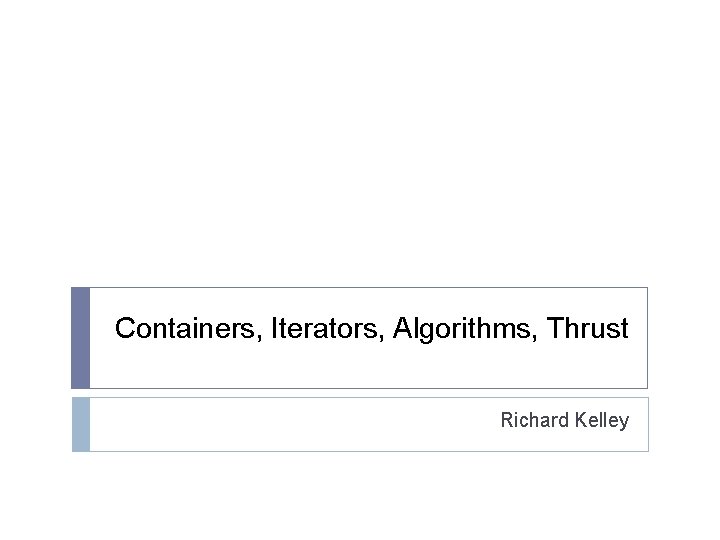Screen dimensions: 720x540
Task: Click the right border of the subtitle box
Action: pyautogui.click(x=648, y=424)
